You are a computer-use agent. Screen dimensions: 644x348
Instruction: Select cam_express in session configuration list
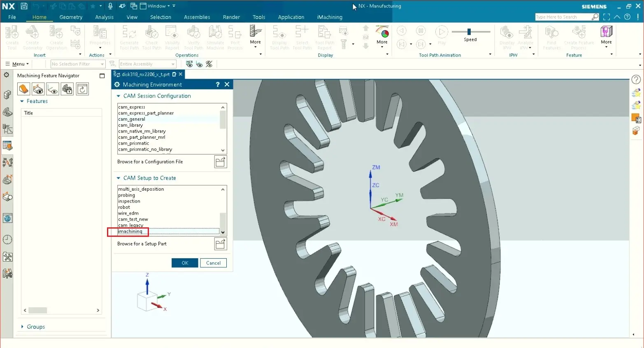[x=168, y=107]
